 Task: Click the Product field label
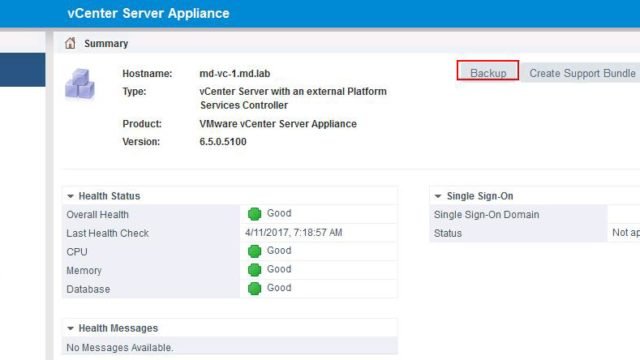[142, 124]
